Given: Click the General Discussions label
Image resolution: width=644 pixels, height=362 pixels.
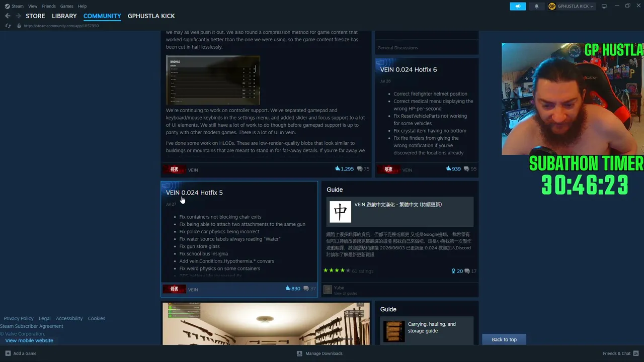Looking at the screenshot, I should click(397, 48).
